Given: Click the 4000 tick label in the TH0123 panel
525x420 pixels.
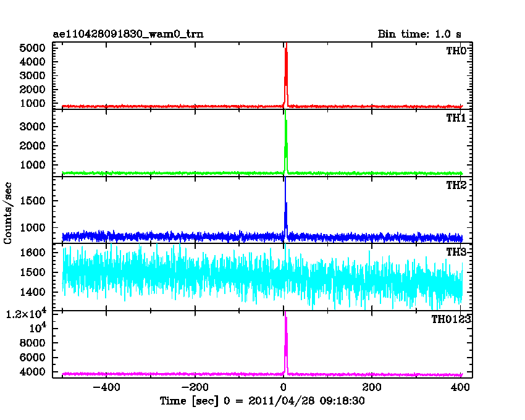Looking at the screenshot, I should [x=33, y=372].
